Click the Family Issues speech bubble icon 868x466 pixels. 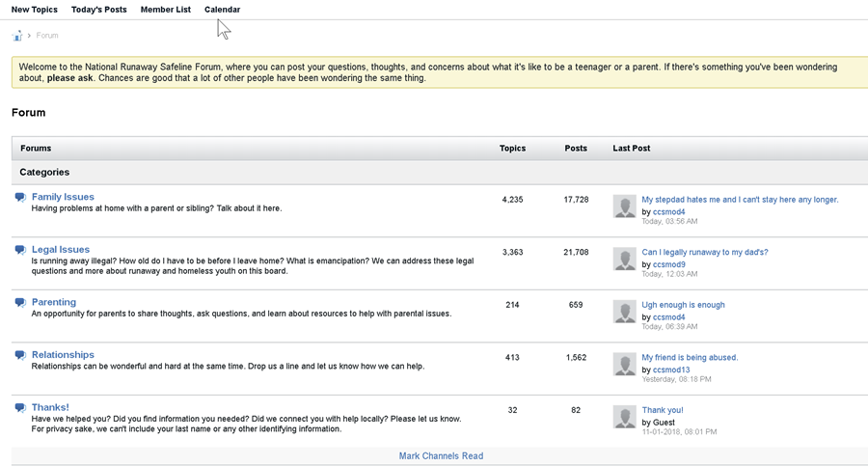[x=20, y=198]
